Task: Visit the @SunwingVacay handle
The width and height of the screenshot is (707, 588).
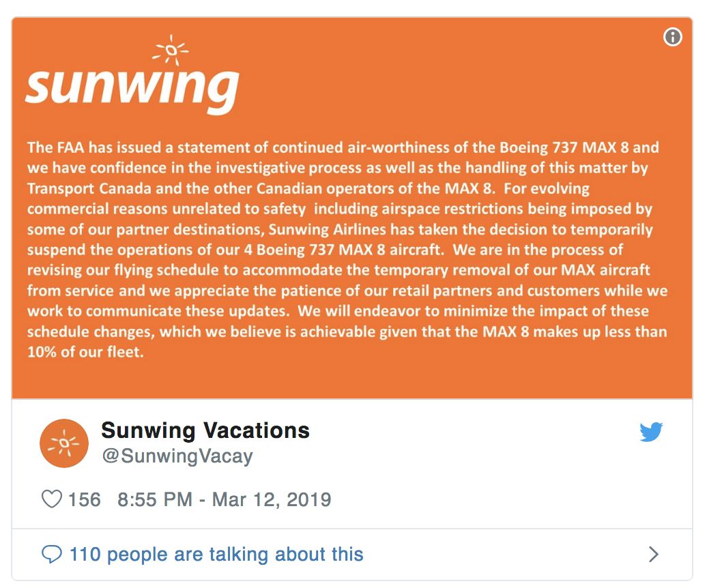Action: point(177,456)
